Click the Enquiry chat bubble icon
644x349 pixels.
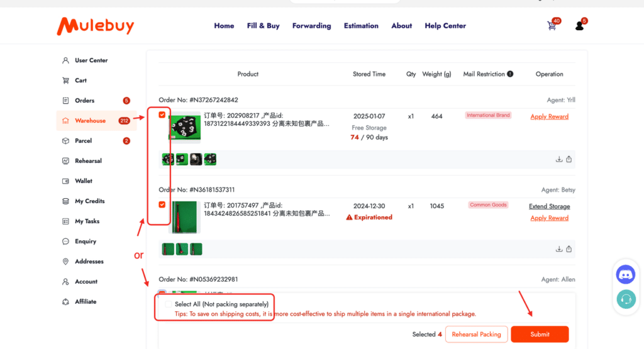point(65,241)
